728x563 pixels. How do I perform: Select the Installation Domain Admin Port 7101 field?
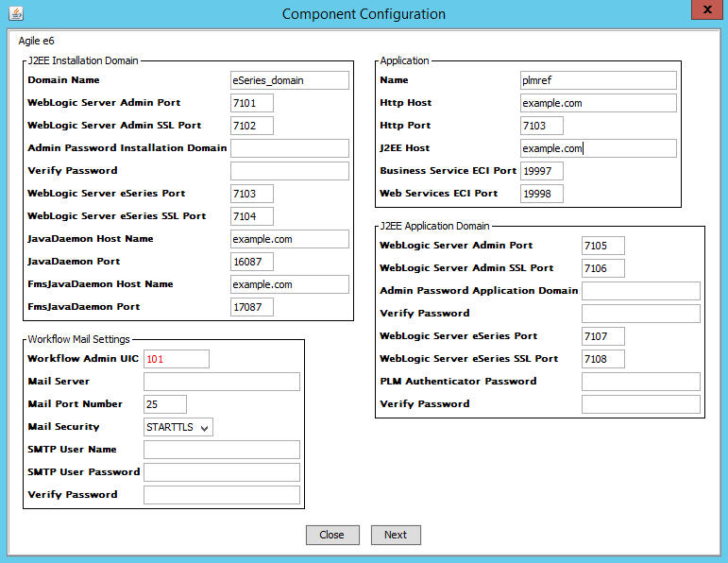pos(252,103)
